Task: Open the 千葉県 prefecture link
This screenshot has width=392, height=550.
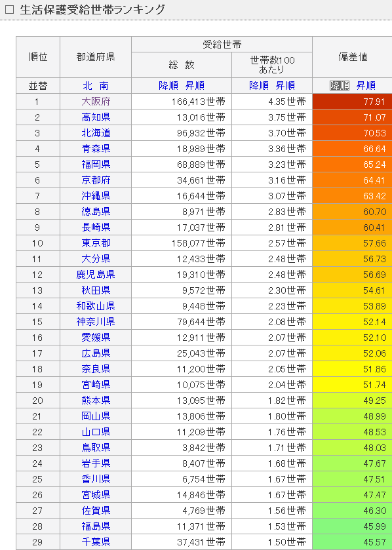Action: 96,542
